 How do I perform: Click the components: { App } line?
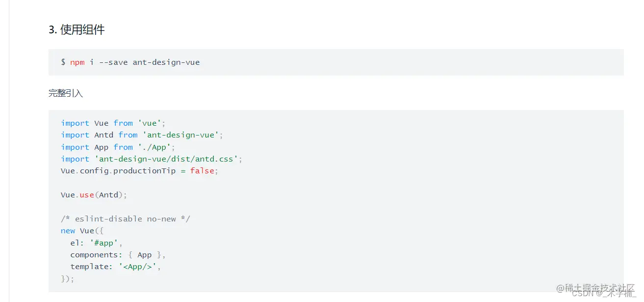tap(118, 255)
